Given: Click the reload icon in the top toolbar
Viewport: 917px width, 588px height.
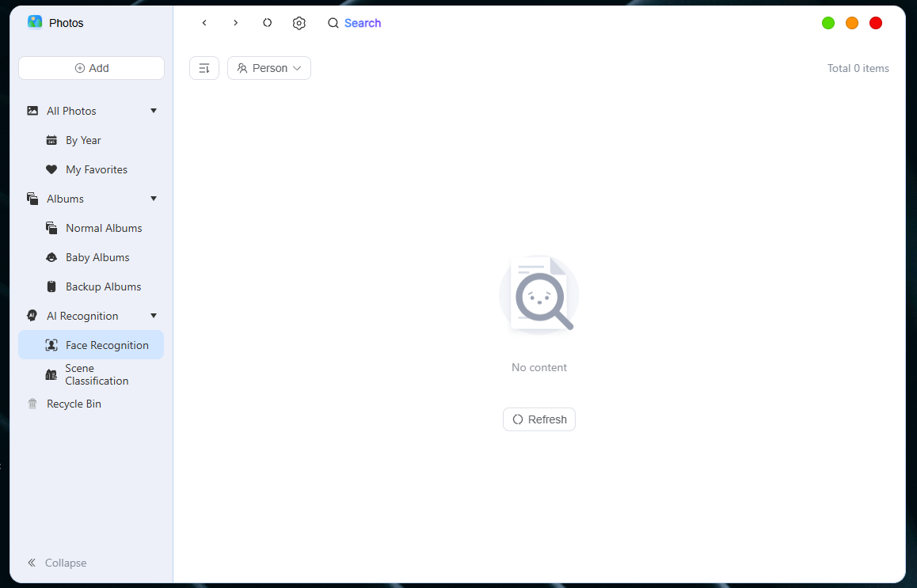Looking at the screenshot, I should (x=268, y=23).
